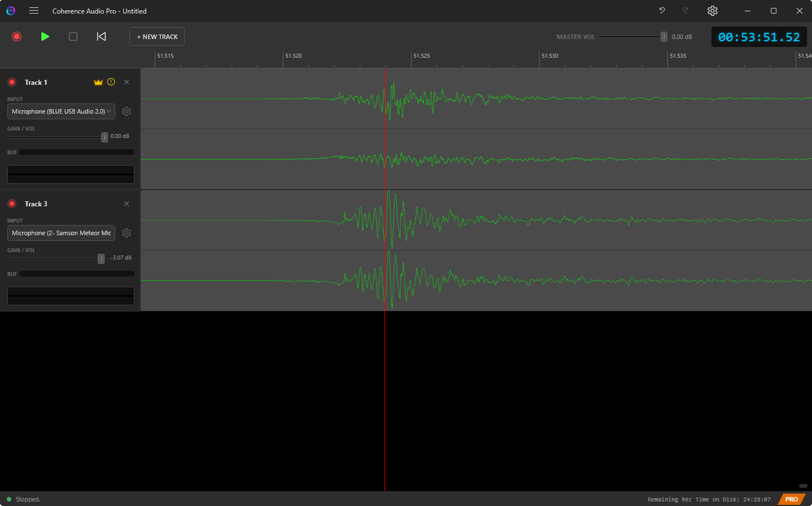Screen dimensions: 812x506
Task: Remove Track 1 with its X button
Action: click(127, 82)
